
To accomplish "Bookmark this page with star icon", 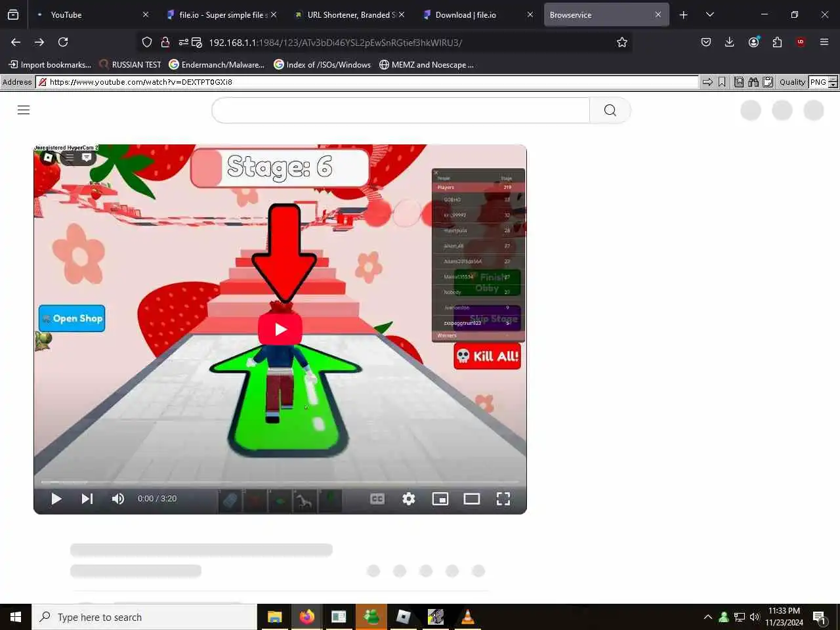I will click(622, 42).
